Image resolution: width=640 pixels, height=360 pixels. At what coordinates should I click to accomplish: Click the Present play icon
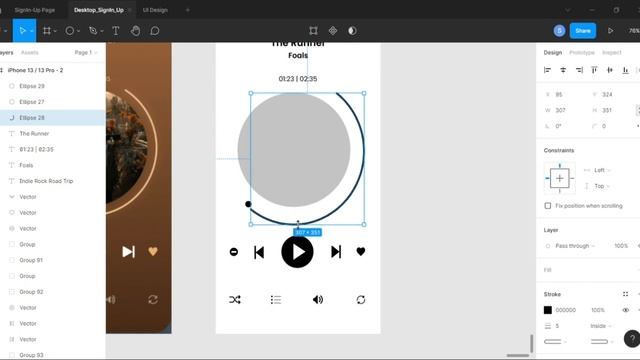coord(611,31)
